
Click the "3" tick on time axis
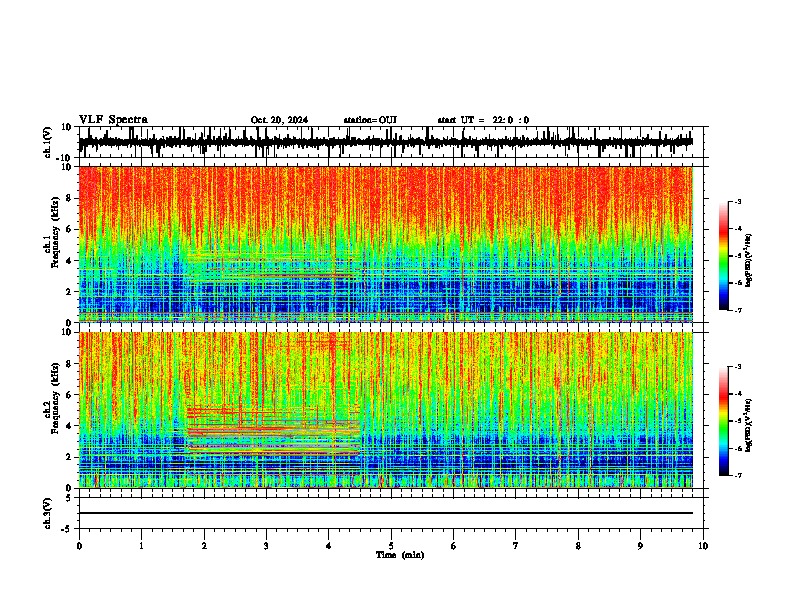pos(266,546)
